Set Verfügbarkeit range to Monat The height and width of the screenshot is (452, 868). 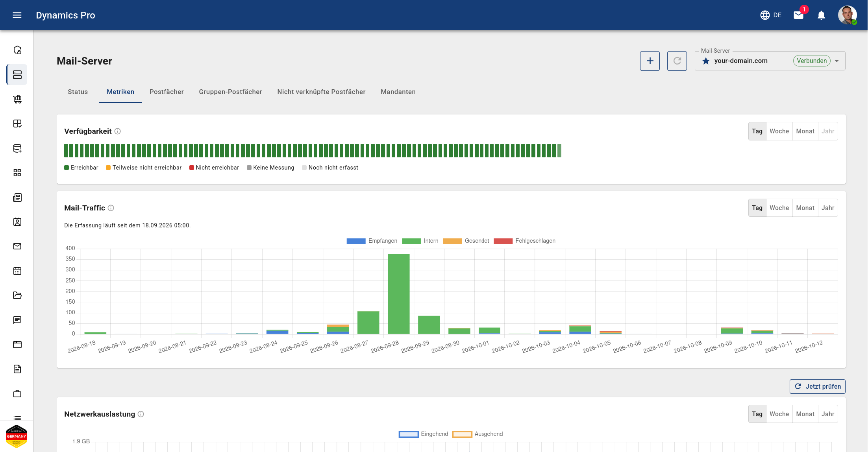[x=805, y=131]
